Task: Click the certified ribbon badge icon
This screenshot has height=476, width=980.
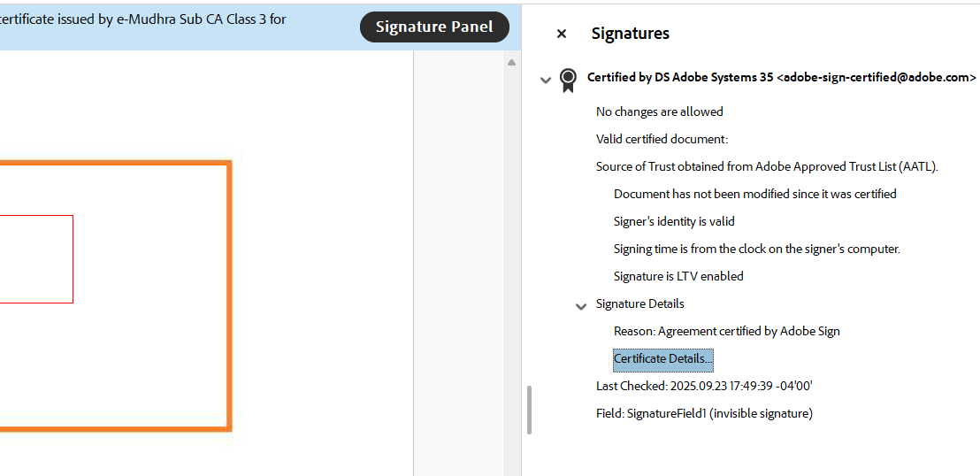Action: click(568, 80)
